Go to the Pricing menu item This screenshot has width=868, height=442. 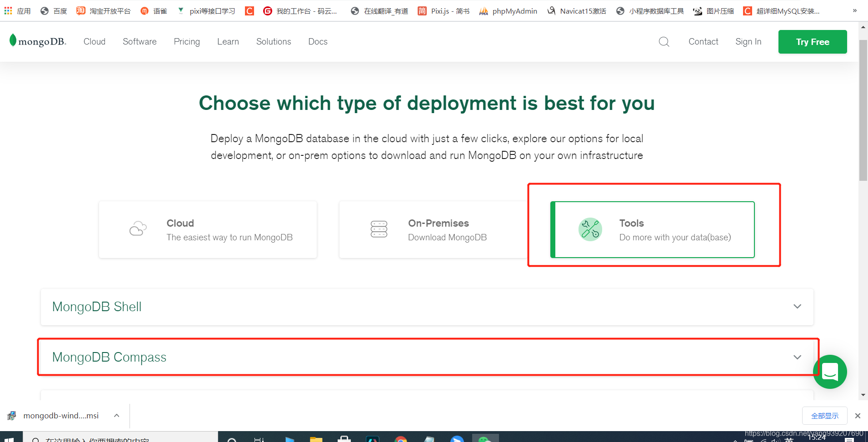click(x=187, y=42)
